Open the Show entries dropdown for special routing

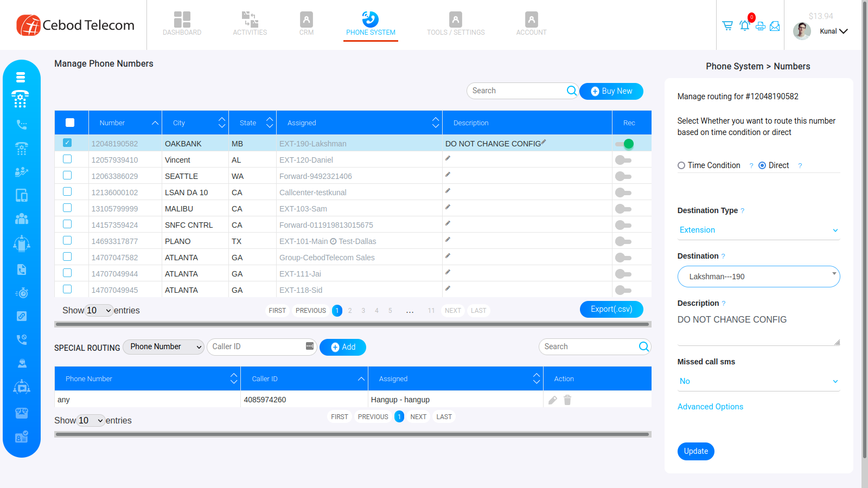coord(91,420)
